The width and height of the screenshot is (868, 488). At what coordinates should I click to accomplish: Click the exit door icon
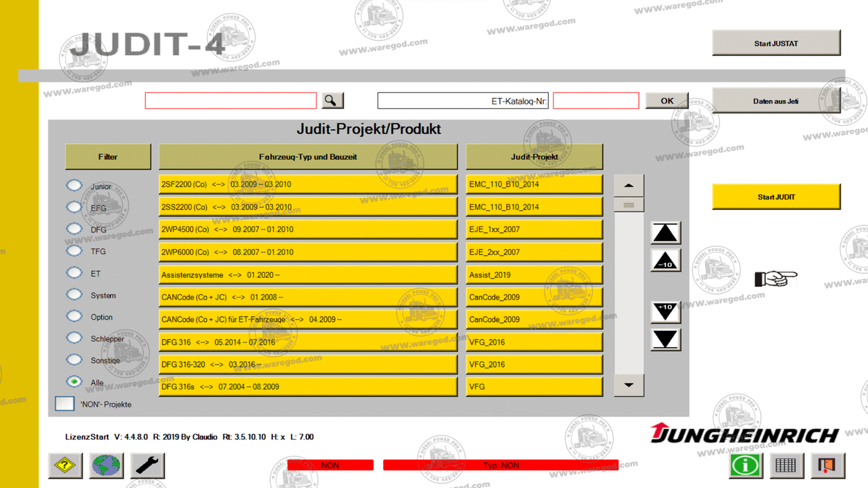tap(827, 465)
